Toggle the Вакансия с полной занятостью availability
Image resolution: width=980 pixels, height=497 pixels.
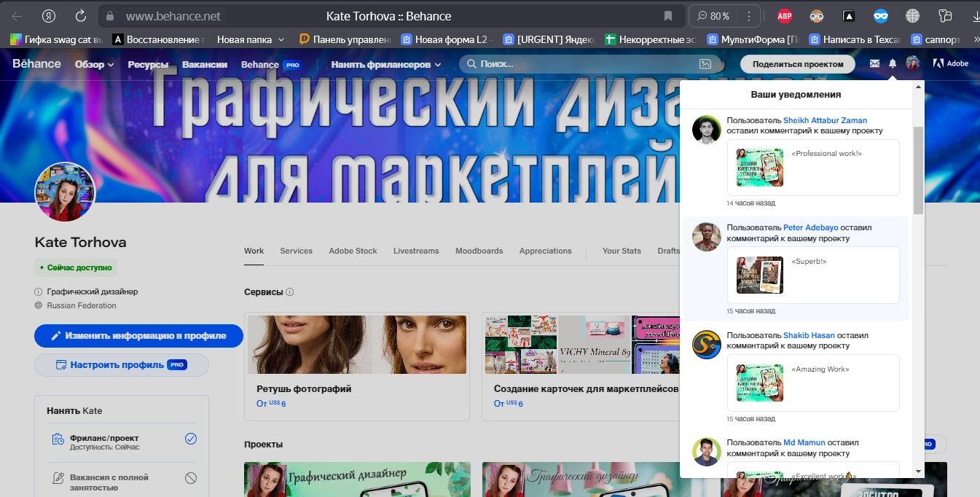pyautogui.click(x=191, y=478)
